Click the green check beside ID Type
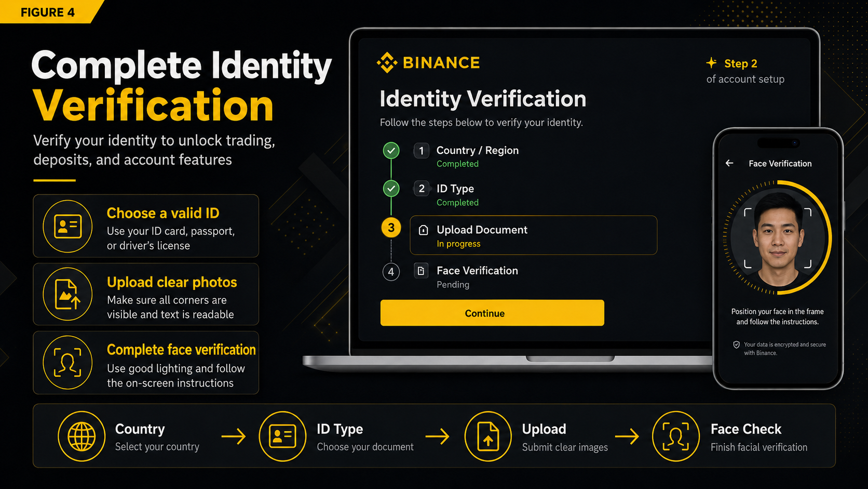Viewport: 868px width, 489px height. [391, 189]
